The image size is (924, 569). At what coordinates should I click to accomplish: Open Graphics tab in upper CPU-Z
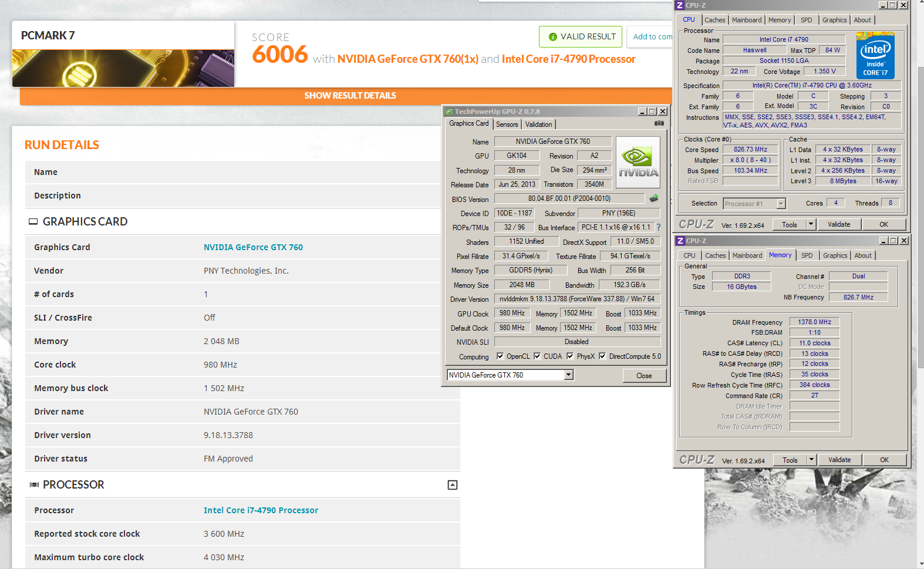click(835, 20)
